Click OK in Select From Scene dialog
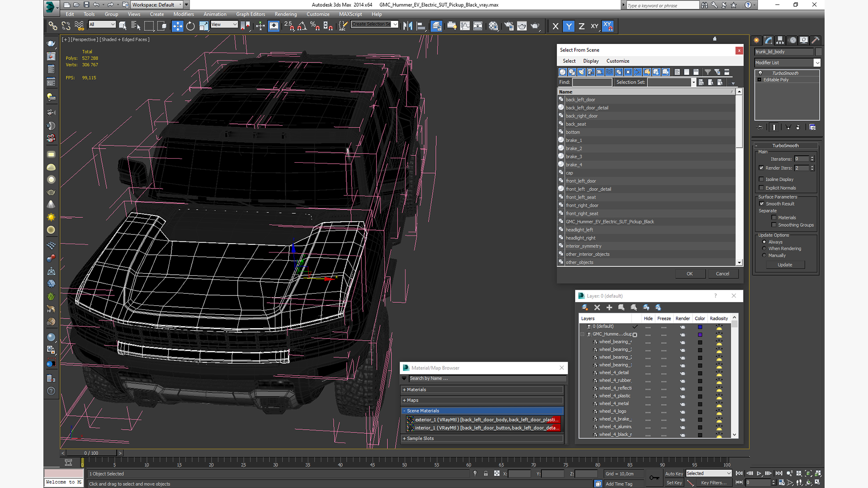Viewport: 868px width, 488px height. pyautogui.click(x=689, y=274)
